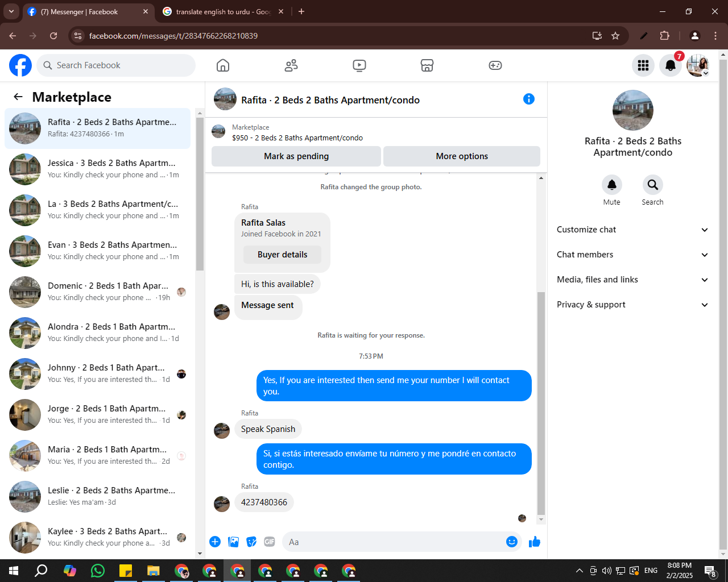Click listing thumbnail beside $950 price
728x582 pixels.
click(x=218, y=132)
